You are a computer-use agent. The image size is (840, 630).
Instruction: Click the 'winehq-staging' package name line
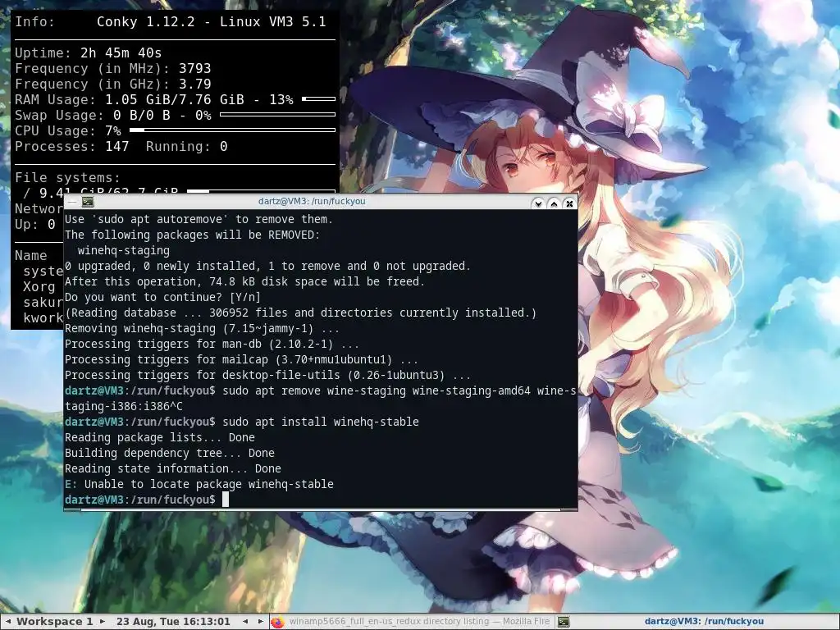(x=123, y=250)
